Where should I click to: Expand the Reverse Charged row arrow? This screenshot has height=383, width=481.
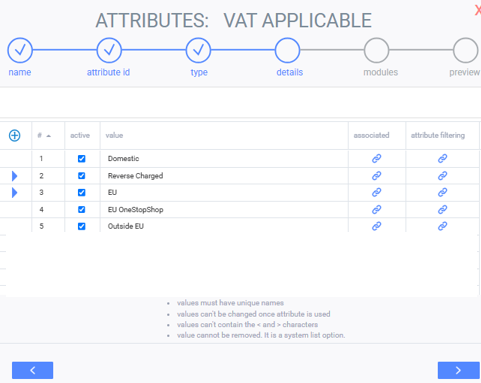[x=14, y=176]
